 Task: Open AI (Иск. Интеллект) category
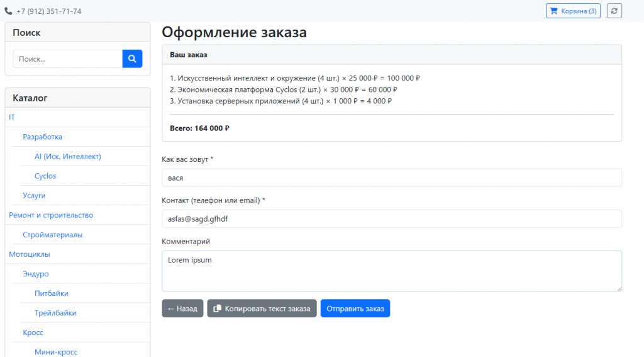[x=67, y=156]
